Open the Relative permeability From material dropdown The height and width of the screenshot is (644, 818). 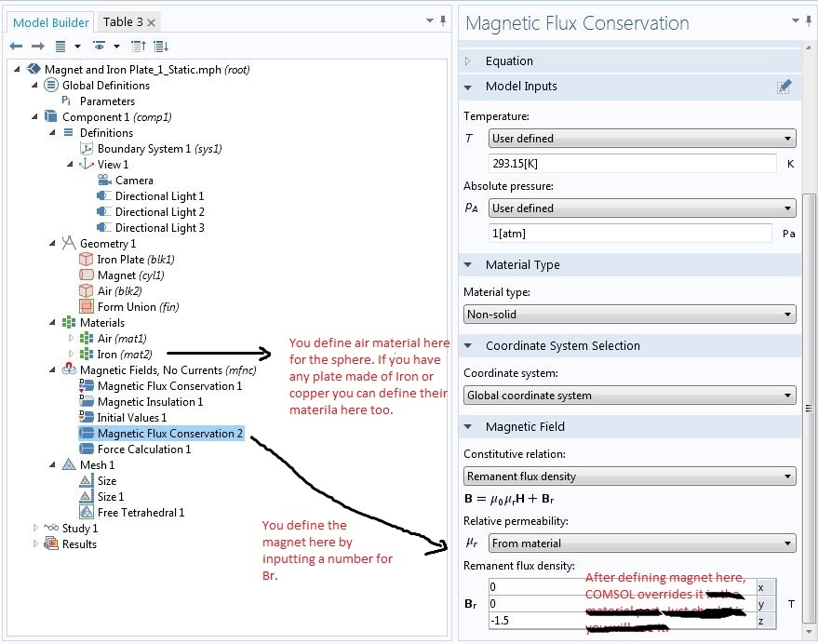pos(629,543)
